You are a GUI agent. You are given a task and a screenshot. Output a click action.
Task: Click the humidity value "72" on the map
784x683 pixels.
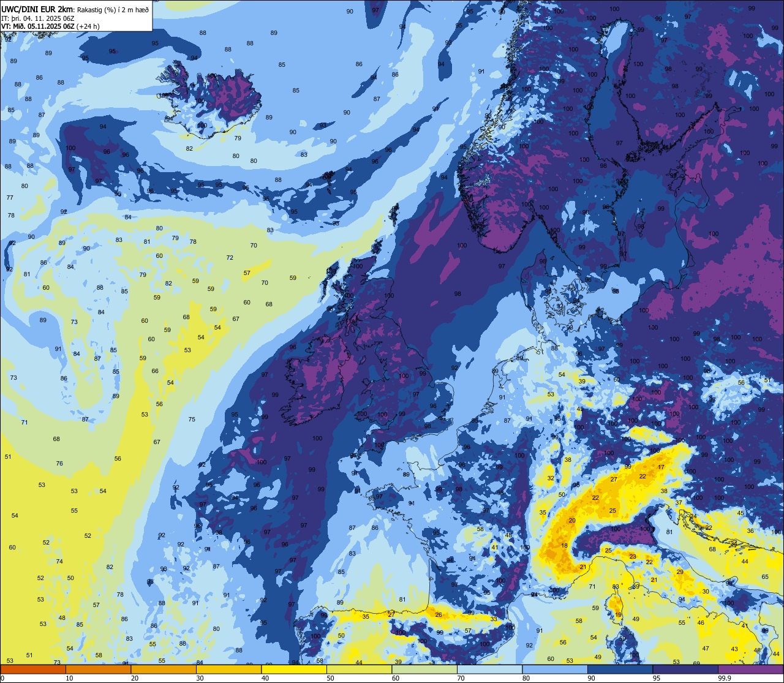[x=230, y=258]
